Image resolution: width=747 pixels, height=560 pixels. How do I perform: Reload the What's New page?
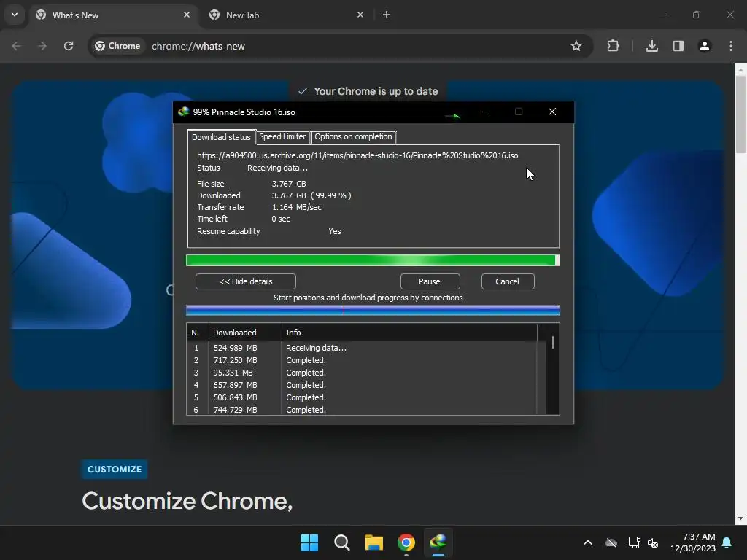tap(69, 46)
